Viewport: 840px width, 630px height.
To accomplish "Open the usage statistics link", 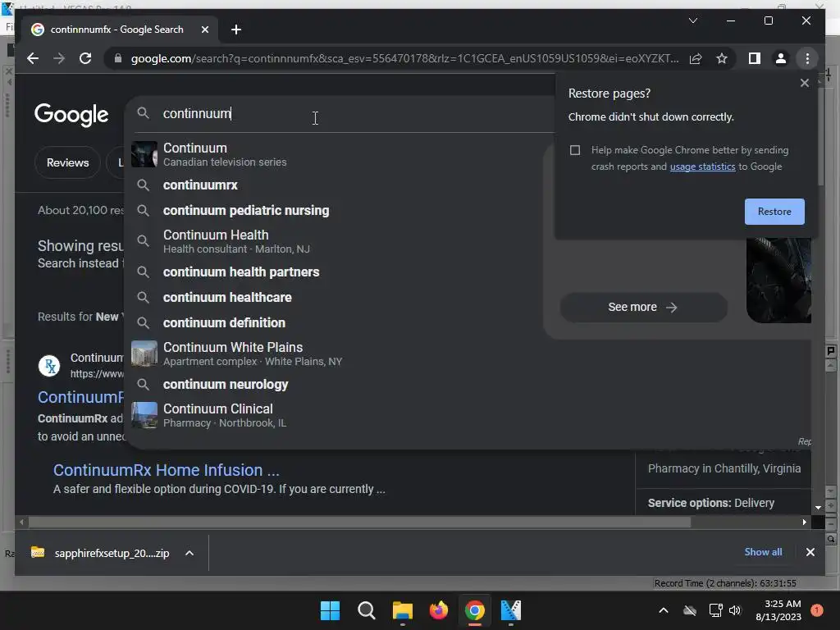I will [702, 167].
